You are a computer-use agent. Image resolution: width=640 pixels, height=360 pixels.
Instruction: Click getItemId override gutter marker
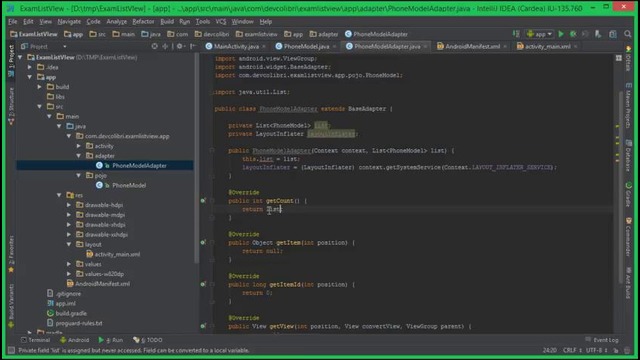point(203,284)
